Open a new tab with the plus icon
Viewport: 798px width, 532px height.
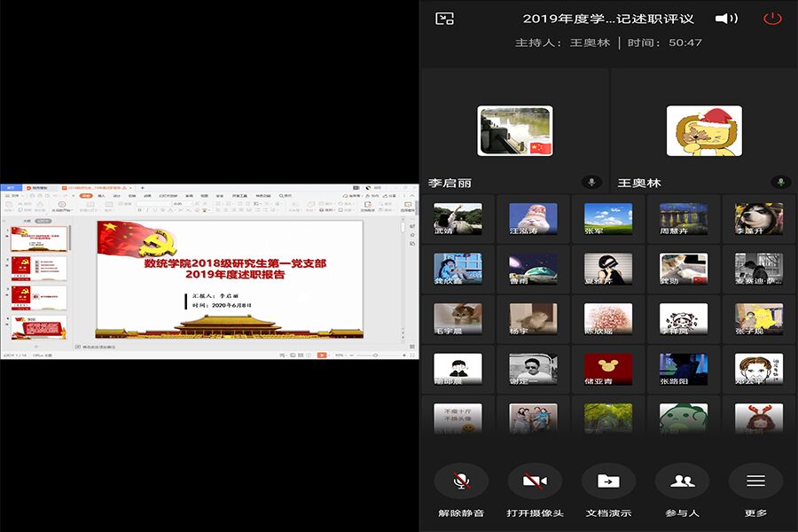point(142,188)
